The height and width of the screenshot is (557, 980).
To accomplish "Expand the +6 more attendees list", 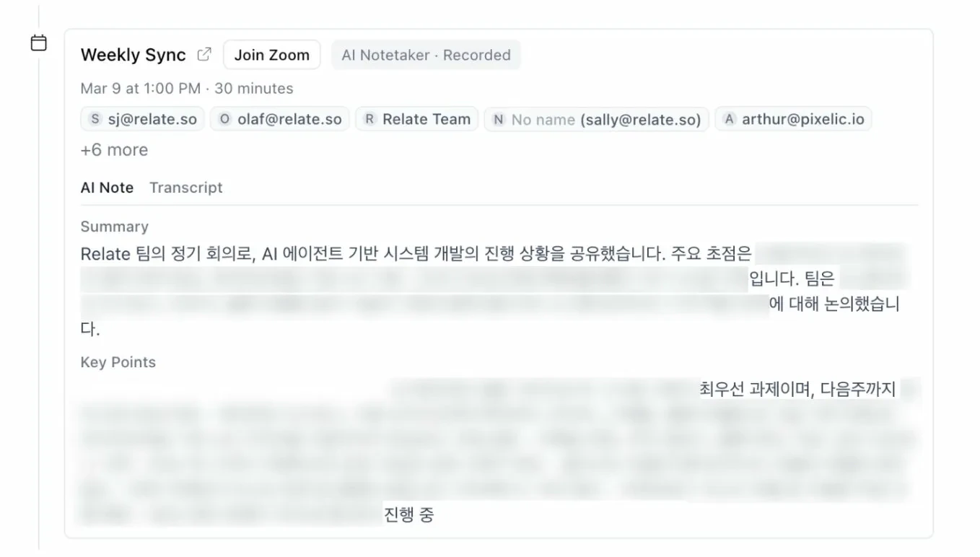I will pyautogui.click(x=114, y=150).
